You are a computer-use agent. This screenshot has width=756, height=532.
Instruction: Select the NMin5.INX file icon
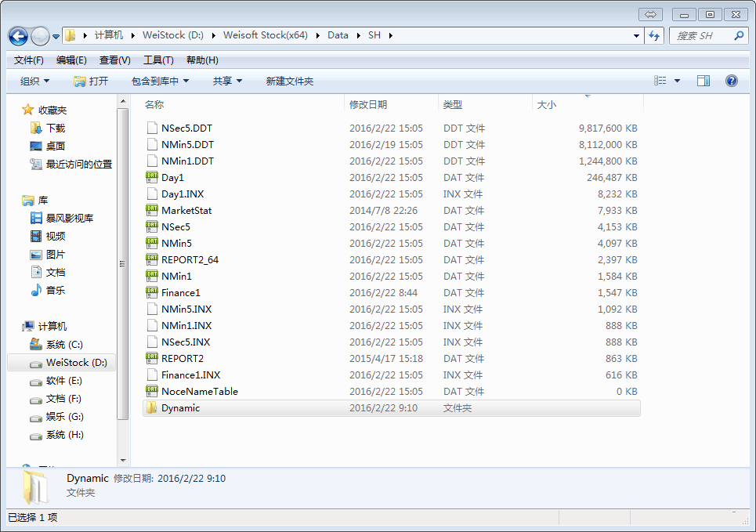coord(152,309)
